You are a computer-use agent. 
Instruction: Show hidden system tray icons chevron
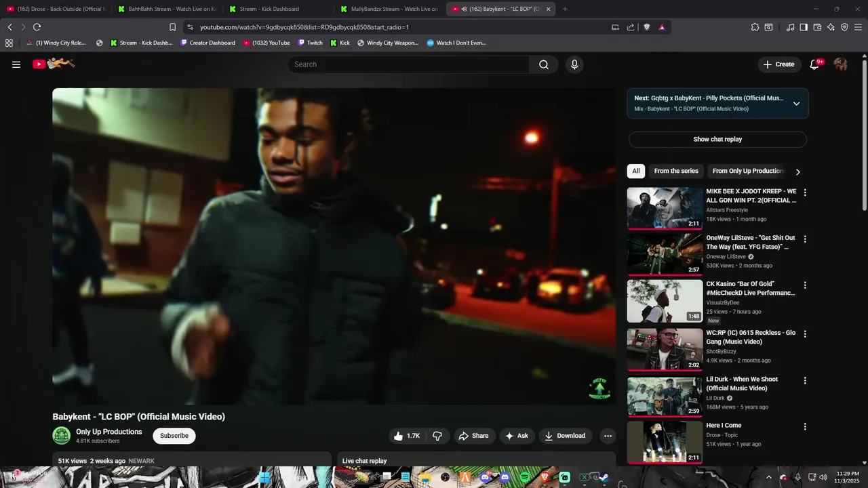click(x=768, y=477)
